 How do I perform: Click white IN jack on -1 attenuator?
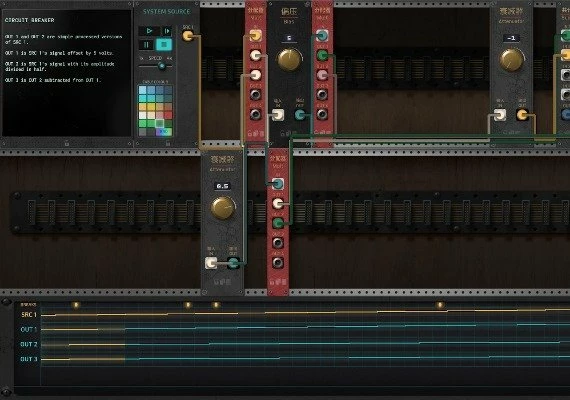pyautogui.click(x=500, y=115)
